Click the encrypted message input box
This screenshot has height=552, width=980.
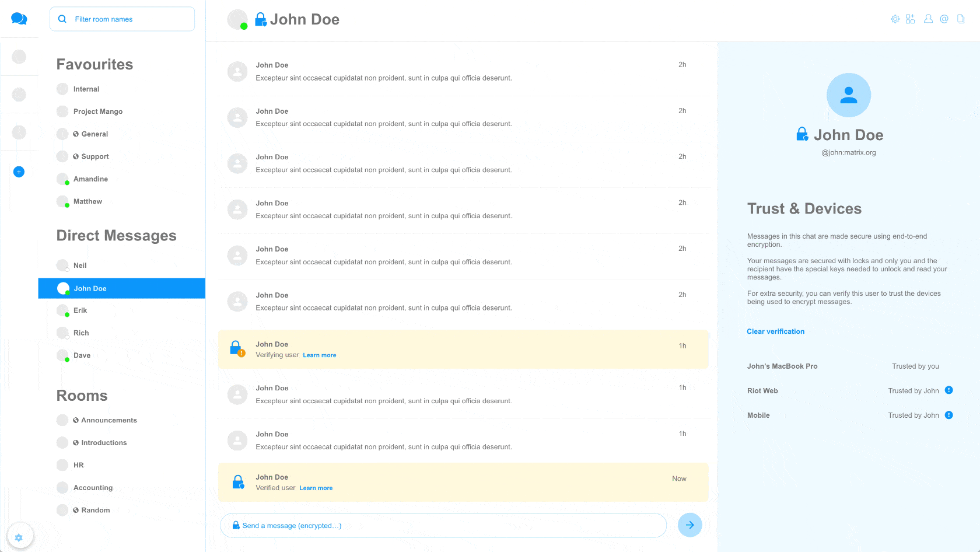click(x=443, y=526)
